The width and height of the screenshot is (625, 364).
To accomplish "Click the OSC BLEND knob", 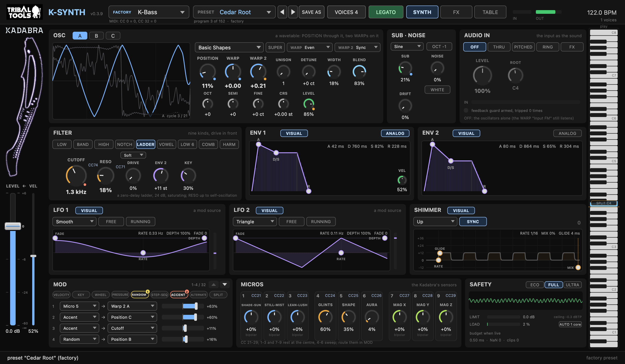I will [359, 72].
